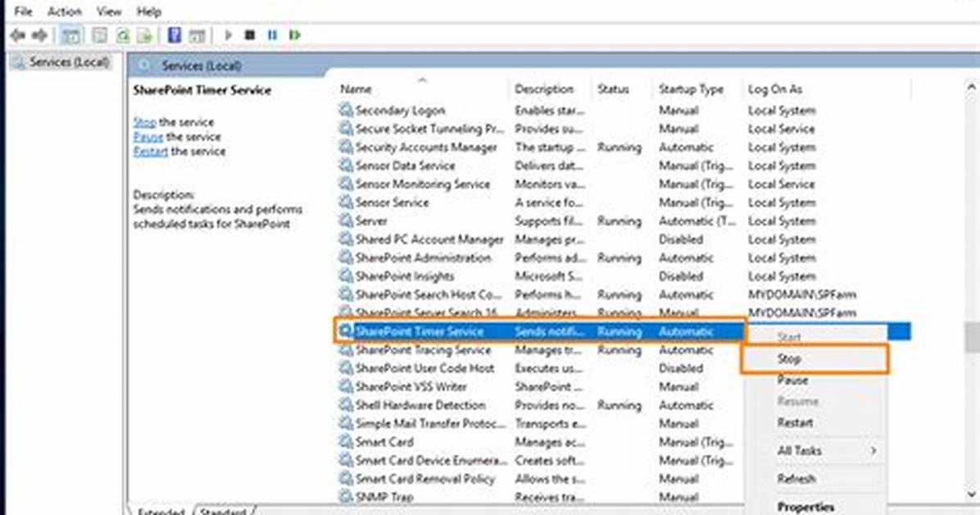Click the MYDOMAIN\SPFarm value for SharePoint Search Host

point(802,294)
